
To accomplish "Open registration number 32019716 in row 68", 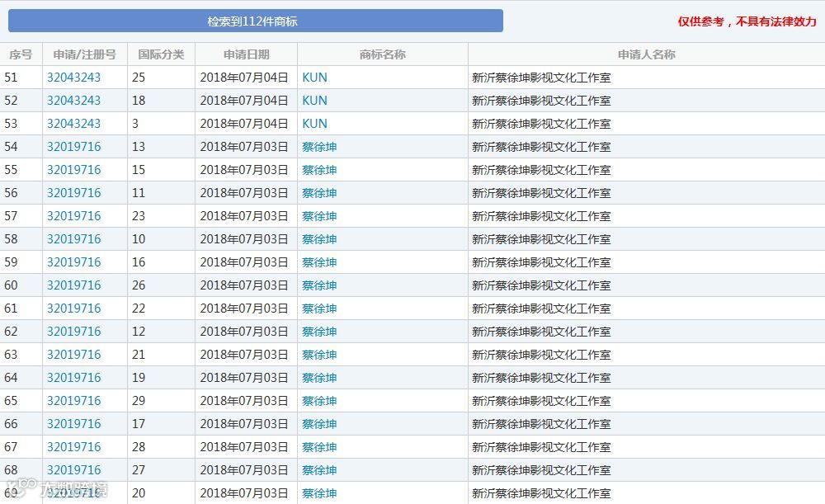I will point(73,471).
